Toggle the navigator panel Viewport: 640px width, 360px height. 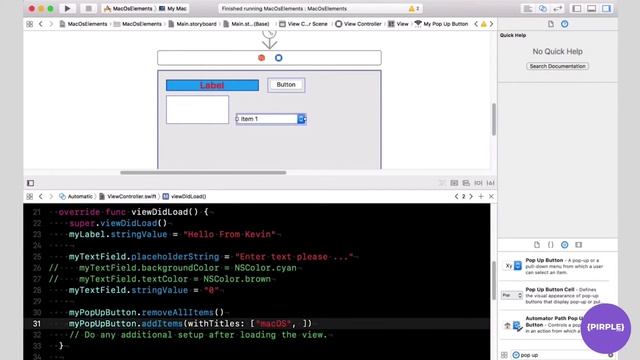577,9
